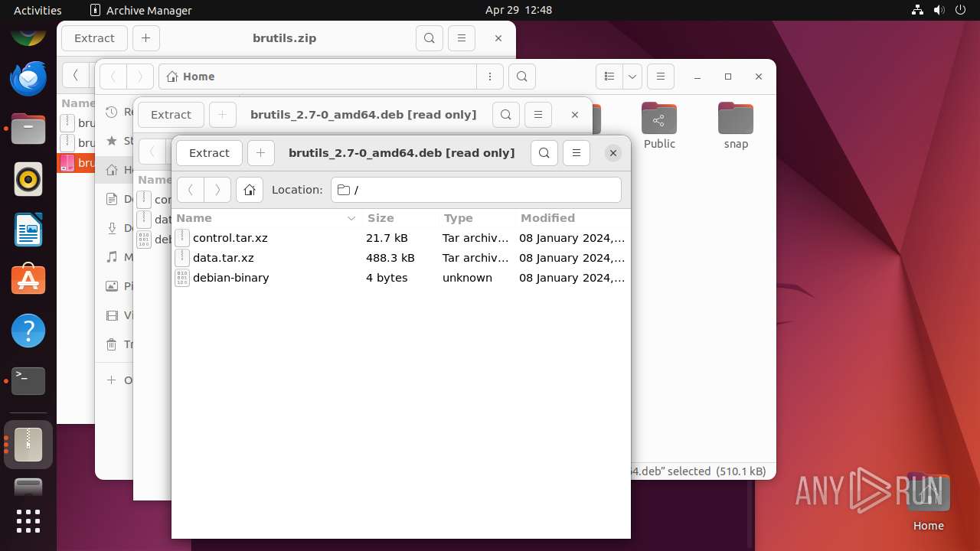980x551 pixels.
Task: Open clock and calendar panel
Action: [x=518, y=10]
